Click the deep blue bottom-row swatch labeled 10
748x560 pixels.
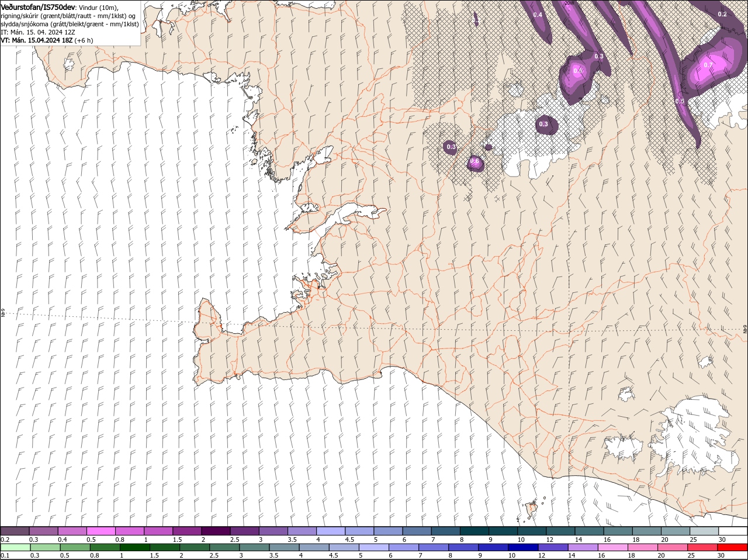tap(524, 547)
